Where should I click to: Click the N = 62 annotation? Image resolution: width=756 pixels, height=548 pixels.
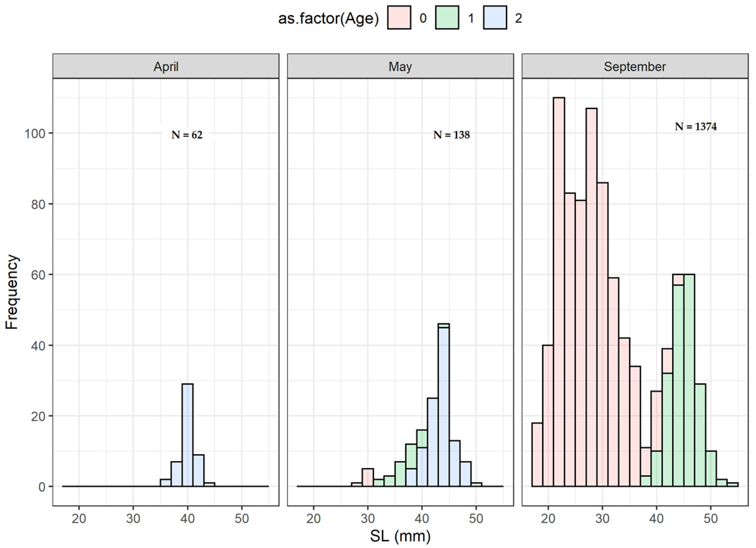pyautogui.click(x=187, y=135)
